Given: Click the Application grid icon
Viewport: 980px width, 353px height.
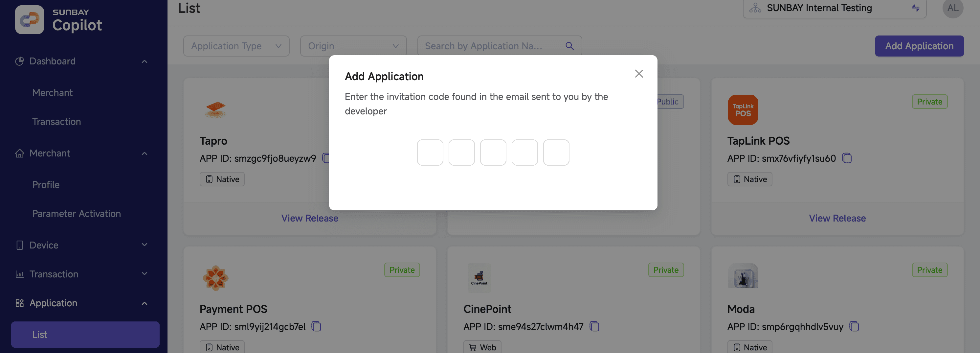Looking at the screenshot, I should [19, 303].
